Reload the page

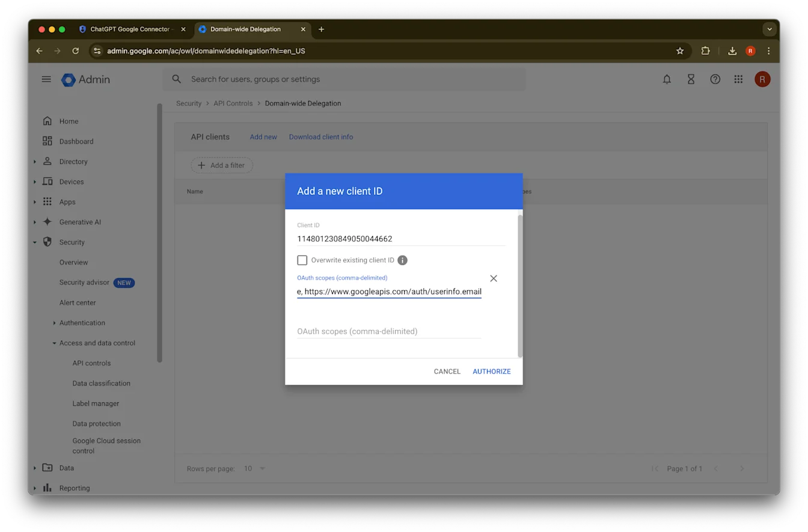pos(76,51)
